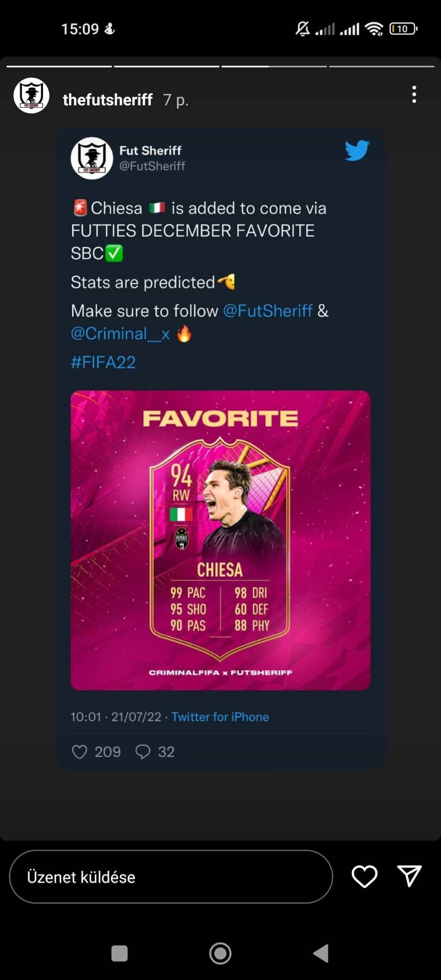Share the story via paper plane icon

[x=409, y=876]
